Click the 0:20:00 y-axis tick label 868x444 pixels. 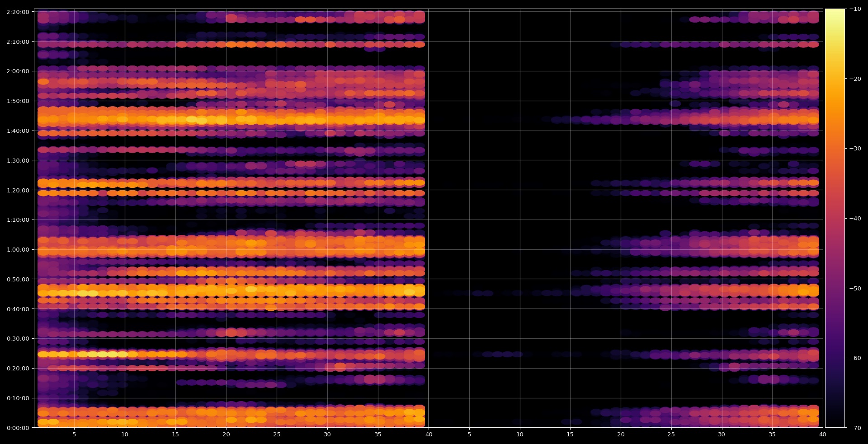click(x=18, y=368)
